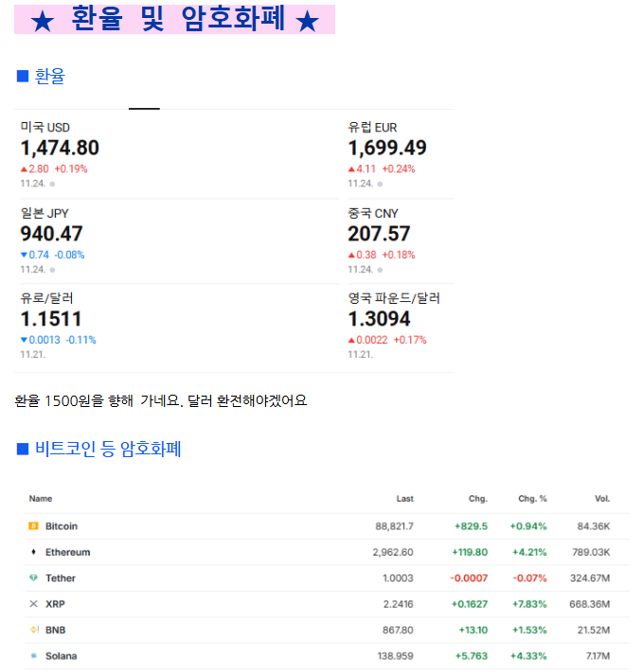Image resolution: width=643 pixels, height=672 pixels.
Task: Click the JPY blue down-arrow indicator
Action: tap(24, 255)
